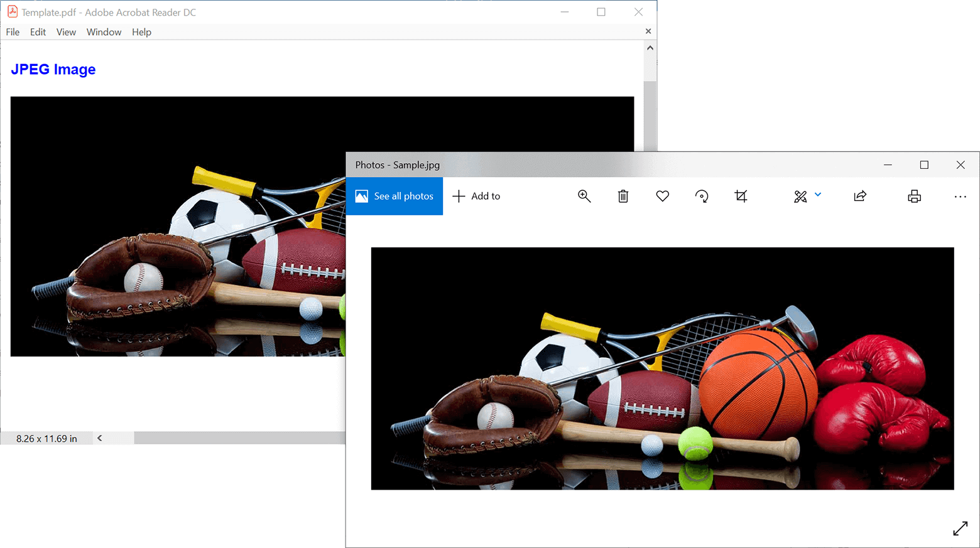Share the photo using the share icon
Image resolution: width=980 pixels, height=548 pixels.
(860, 196)
